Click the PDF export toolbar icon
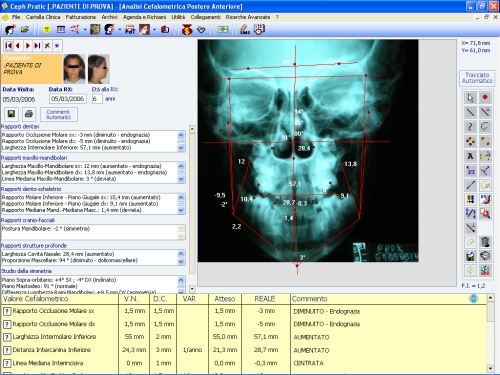The height and width of the screenshot is (375, 500). (x=130, y=30)
